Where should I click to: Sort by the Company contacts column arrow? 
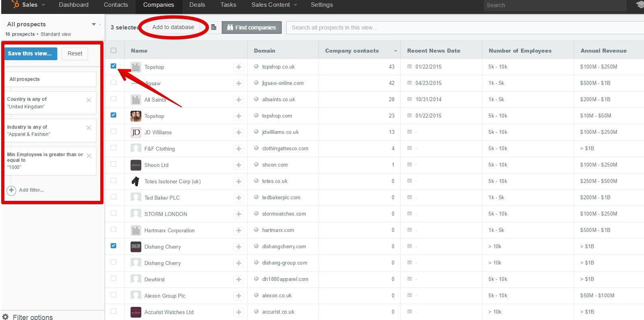point(395,51)
